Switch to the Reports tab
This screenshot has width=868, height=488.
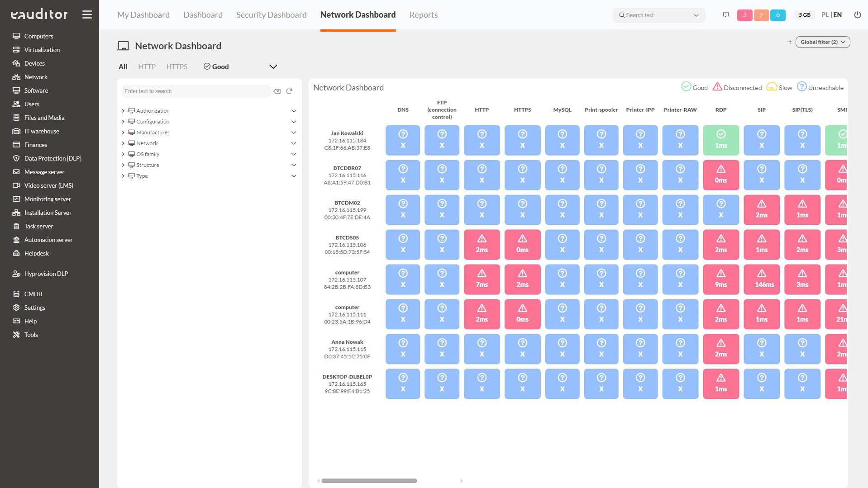[x=423, y=15]
